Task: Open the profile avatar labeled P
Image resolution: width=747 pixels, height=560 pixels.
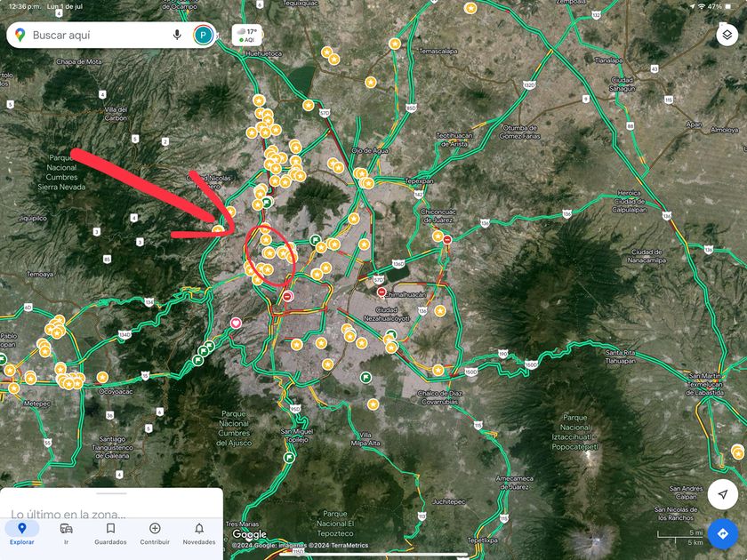Action: pos(203,35)
